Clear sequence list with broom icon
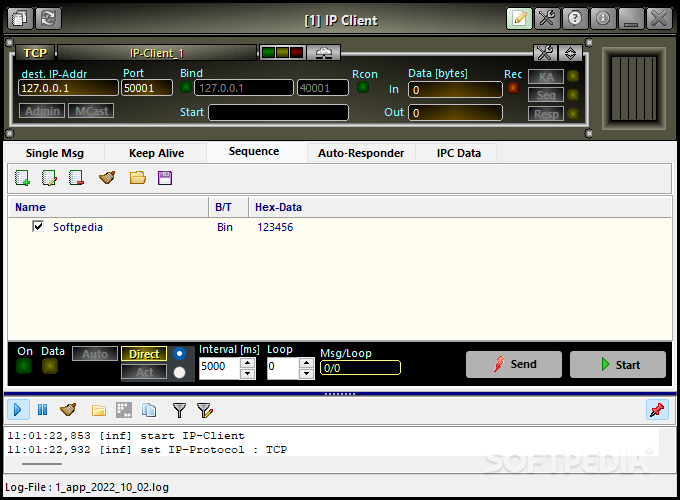 [107, 178]
